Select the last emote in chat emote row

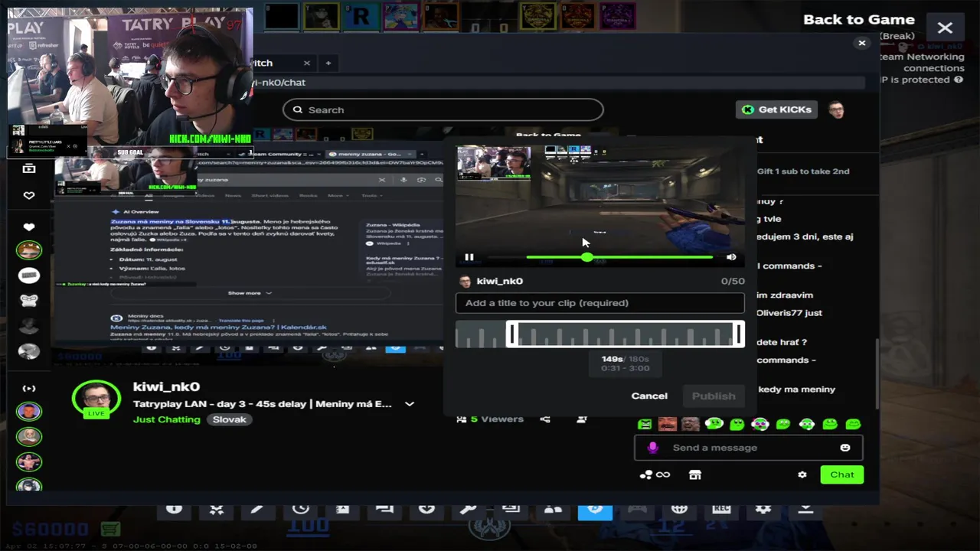(x=853, y=424)
